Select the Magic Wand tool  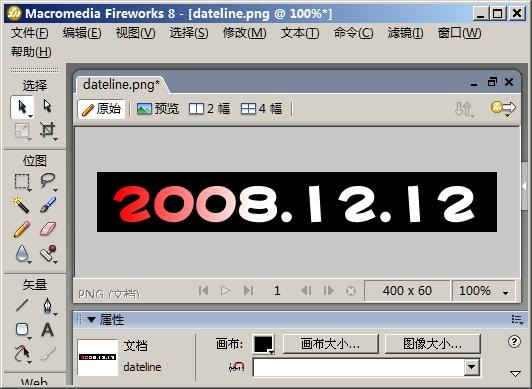point(21,205)
